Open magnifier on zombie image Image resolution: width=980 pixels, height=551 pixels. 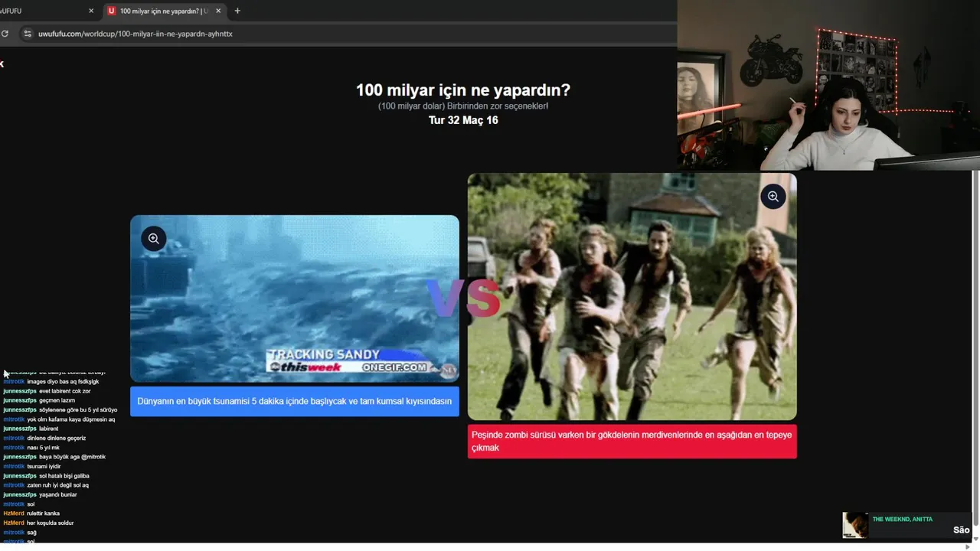click(x=773, y=197)
